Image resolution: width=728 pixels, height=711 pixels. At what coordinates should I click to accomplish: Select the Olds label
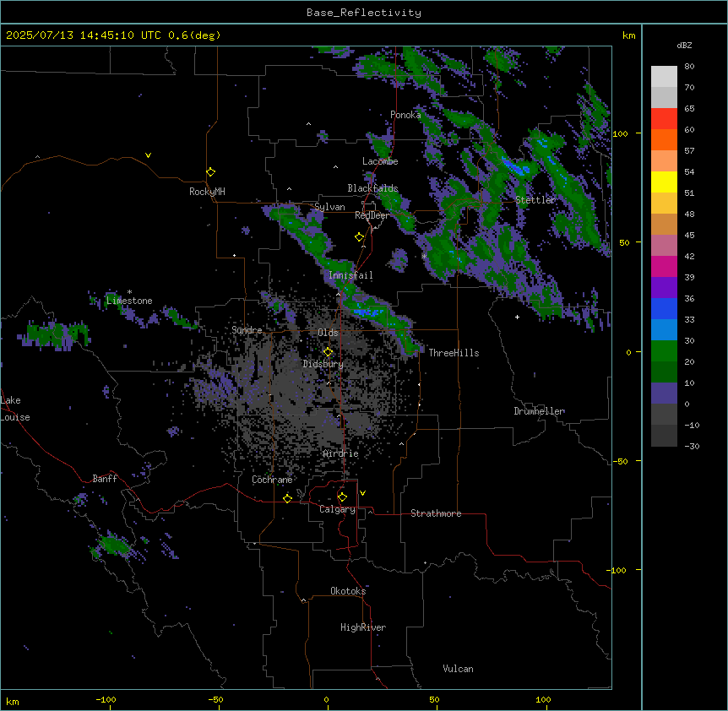point(328,333)
